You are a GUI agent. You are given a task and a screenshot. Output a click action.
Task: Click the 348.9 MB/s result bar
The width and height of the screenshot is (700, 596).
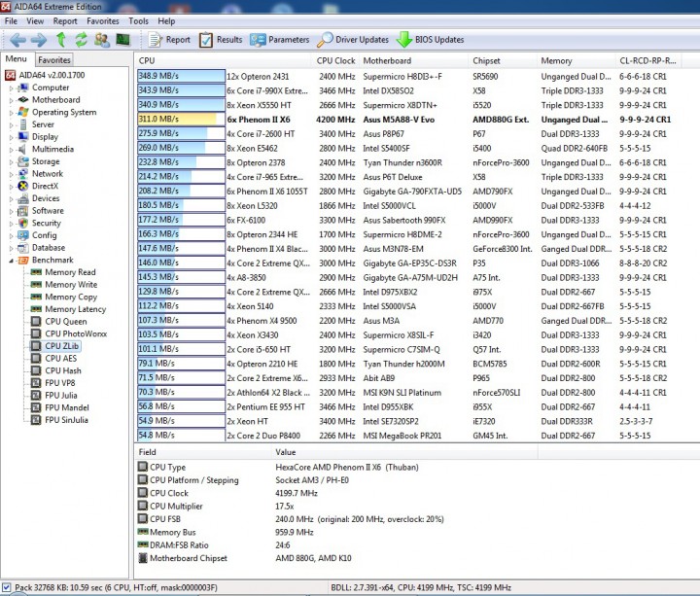(181, 76)
